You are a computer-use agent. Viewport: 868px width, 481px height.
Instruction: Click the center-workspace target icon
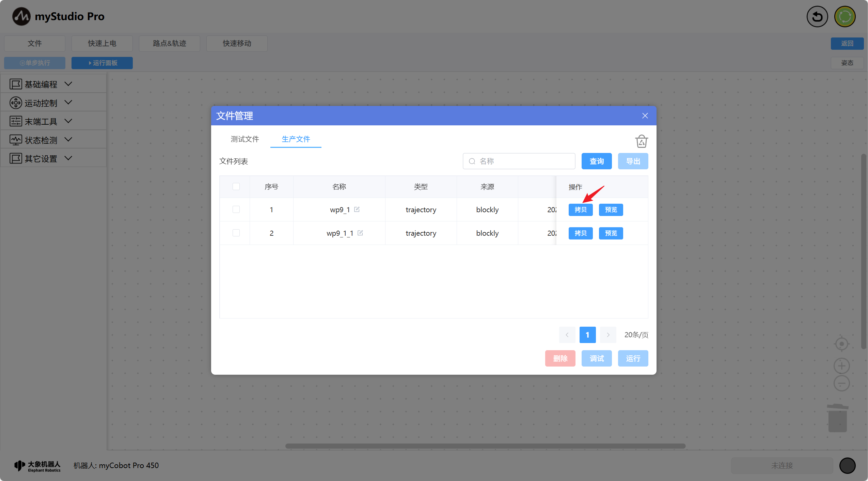(x=841, y=344)
